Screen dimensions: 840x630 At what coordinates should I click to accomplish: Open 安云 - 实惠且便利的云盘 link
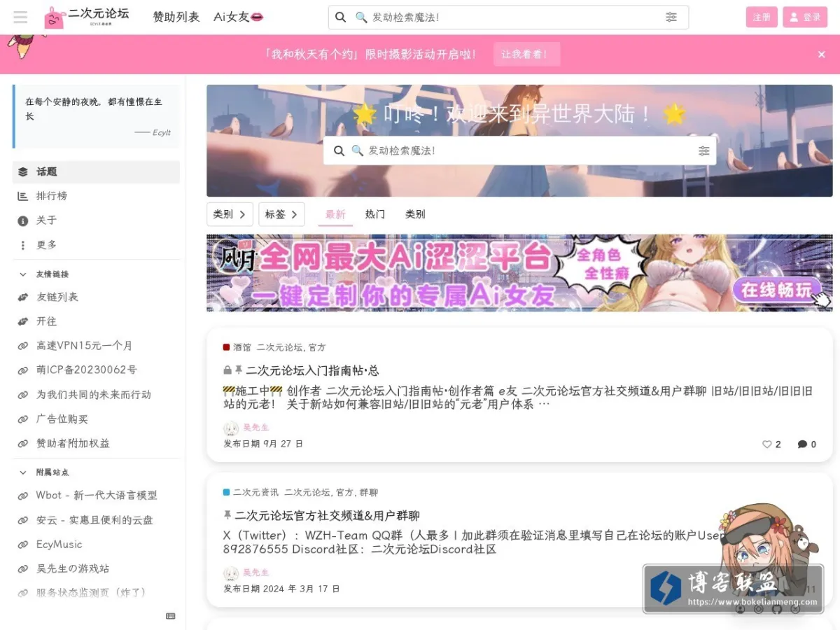coord(96,520)
